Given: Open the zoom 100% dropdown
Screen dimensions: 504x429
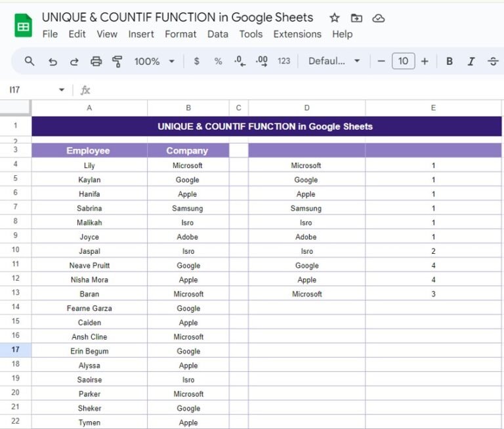Looking at the screenshot, I should 154,61.
